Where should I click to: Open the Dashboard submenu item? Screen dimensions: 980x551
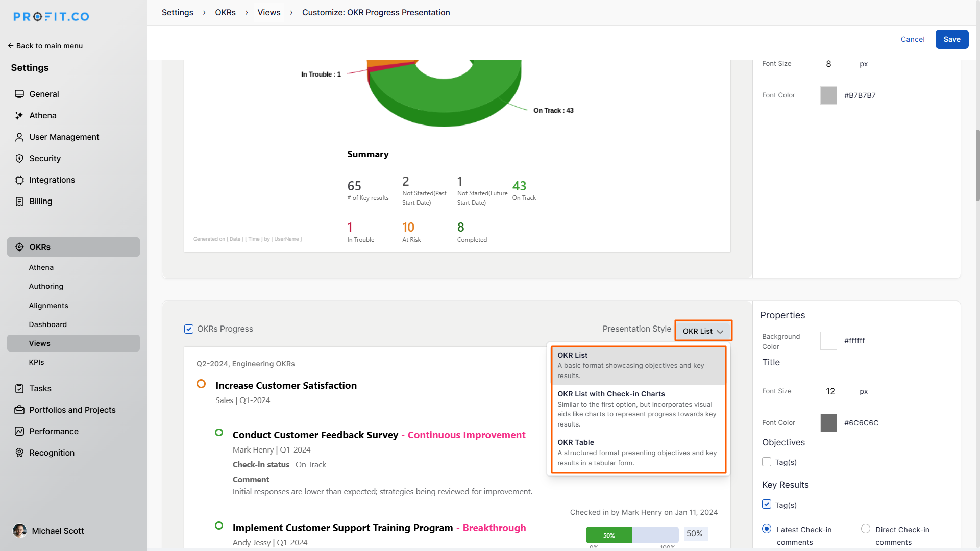pos(48,324)
